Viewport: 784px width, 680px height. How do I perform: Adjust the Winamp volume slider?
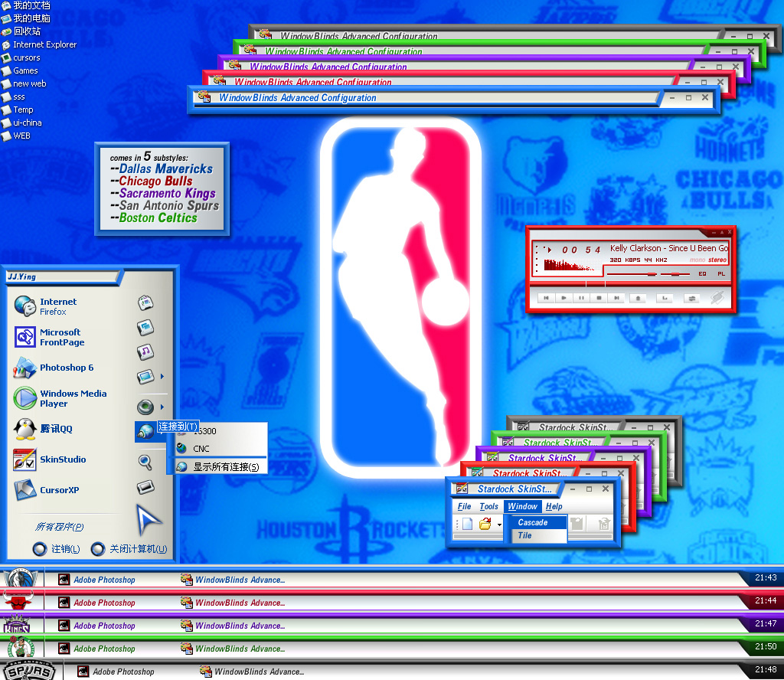pyautogui.click(x=632, y=274)
